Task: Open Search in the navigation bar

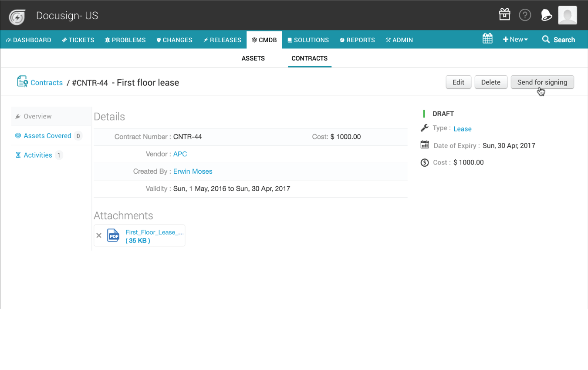Action: pyautogui.click(x=558, y=40)
